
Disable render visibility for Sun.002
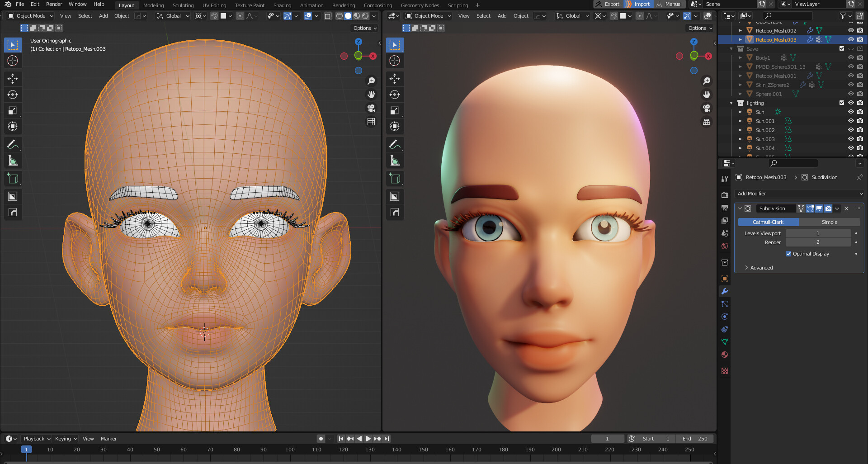[859, 130]
